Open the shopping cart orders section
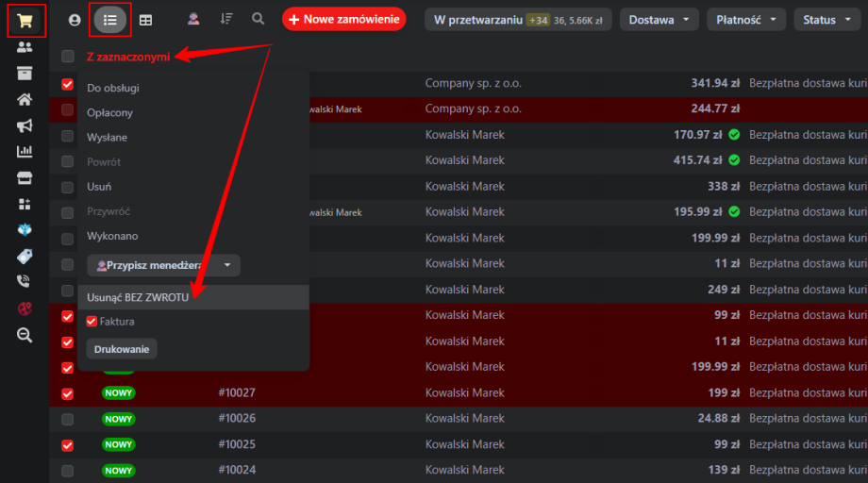Screen dimensions: 868x483 [x=25, y=20]
